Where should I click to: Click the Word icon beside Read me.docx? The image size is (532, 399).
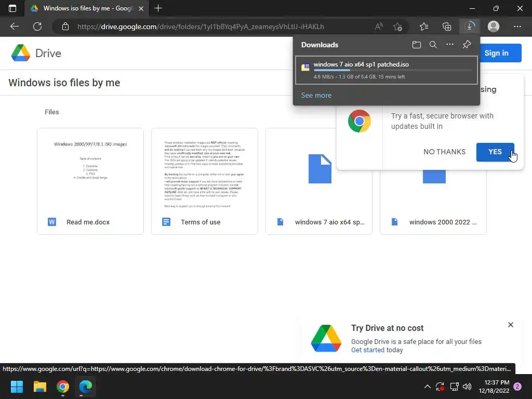(52, 222)
